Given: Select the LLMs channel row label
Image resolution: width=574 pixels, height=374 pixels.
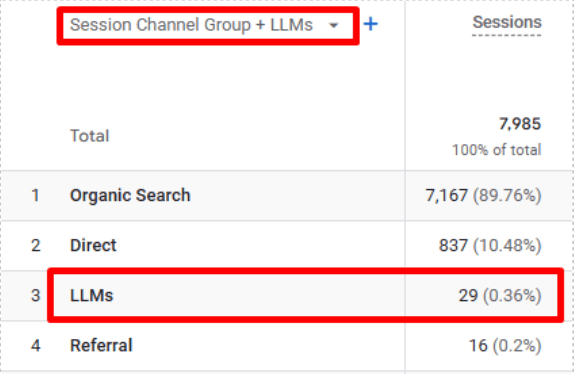Looking at the screenshot, I should pyautogui.click(x=92, y=295).
